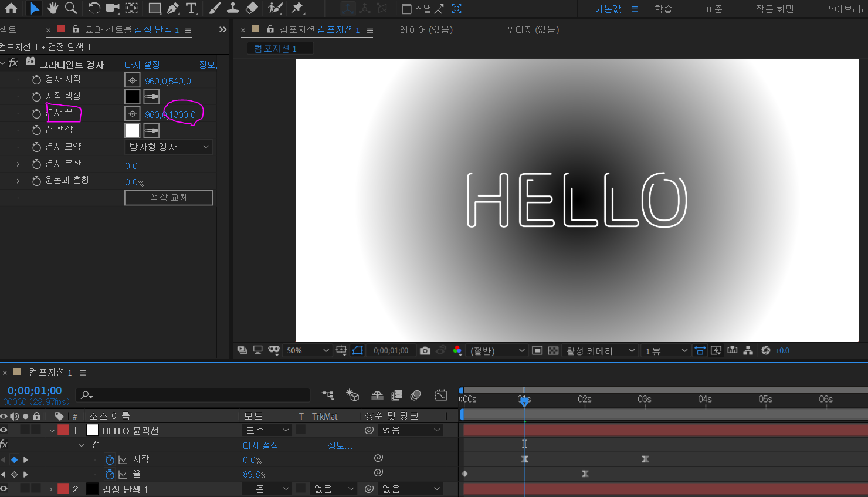The width and height of the screenshot is (868, 497).
Task: Toggle the hide shy layers icon
Action: [378, 395]
